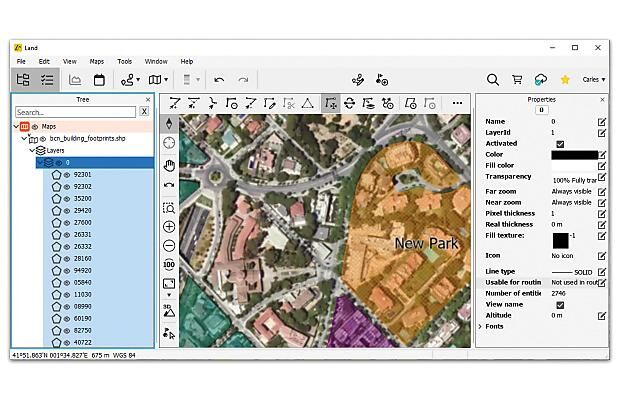Open the Carles user dropdown
620x406 pixels.
594,79
